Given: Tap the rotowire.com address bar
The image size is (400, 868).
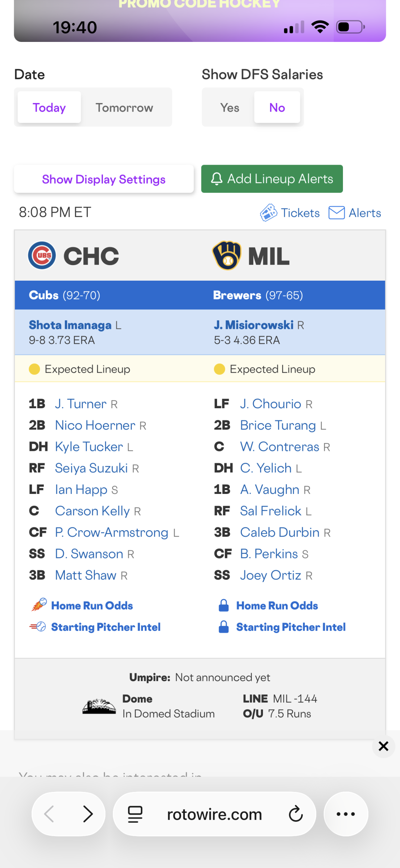Looking at the screenshot, I should (214, 814).
